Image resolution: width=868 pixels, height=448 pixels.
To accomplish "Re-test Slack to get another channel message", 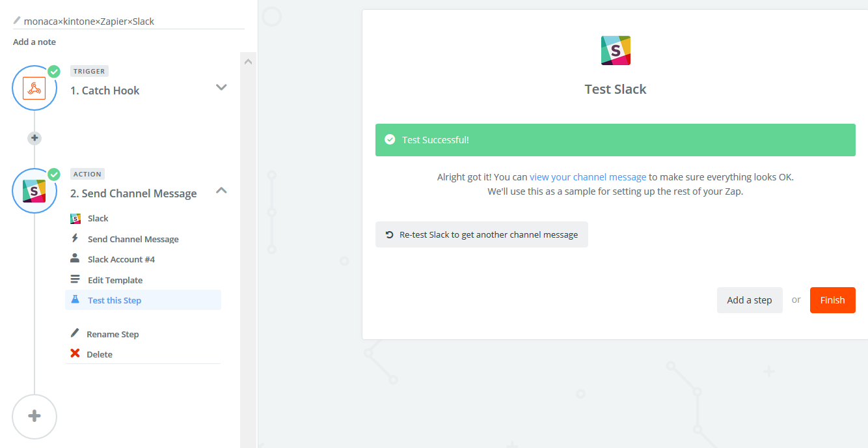I will click(x=481, y=234).
